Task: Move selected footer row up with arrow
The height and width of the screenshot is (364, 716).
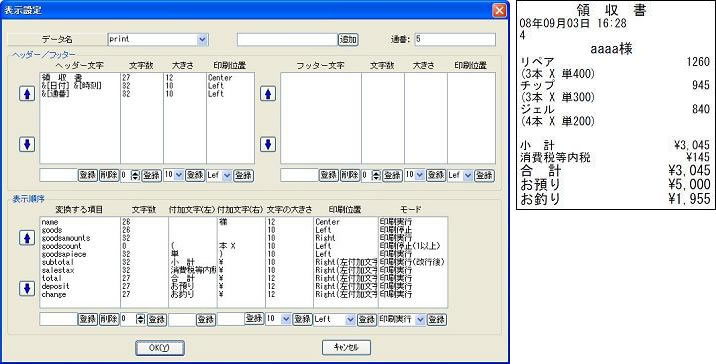Action: (x=268, y=94)
